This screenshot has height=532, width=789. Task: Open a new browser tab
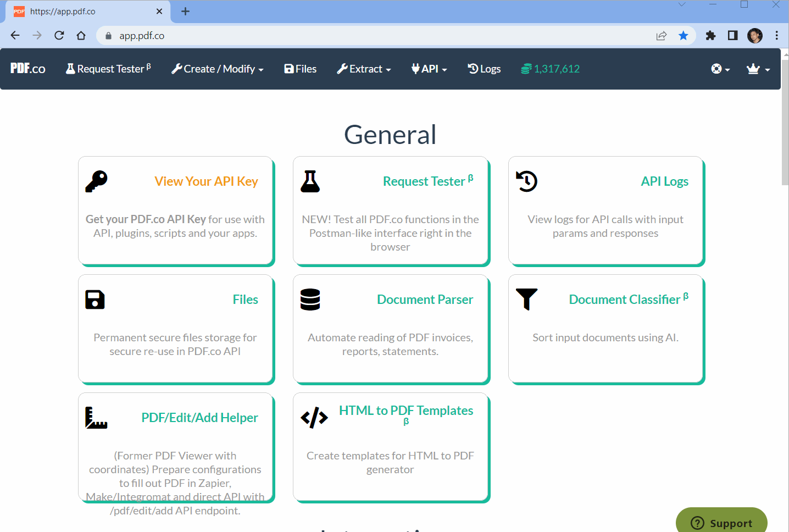(x=186, y=11)
